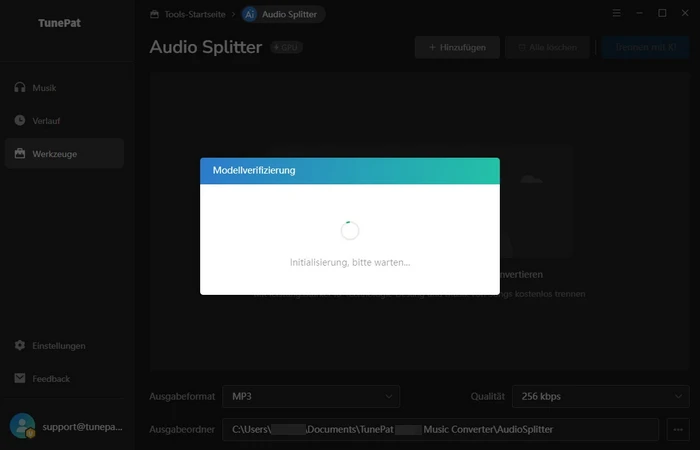Click the gear icon beside Einstellungen

click(x=20, y=345)
